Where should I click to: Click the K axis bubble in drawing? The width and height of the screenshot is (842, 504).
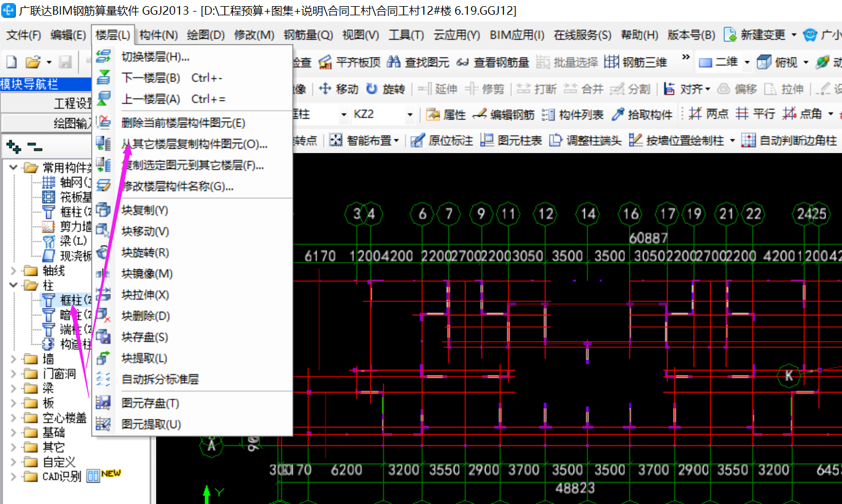(789, 375)
